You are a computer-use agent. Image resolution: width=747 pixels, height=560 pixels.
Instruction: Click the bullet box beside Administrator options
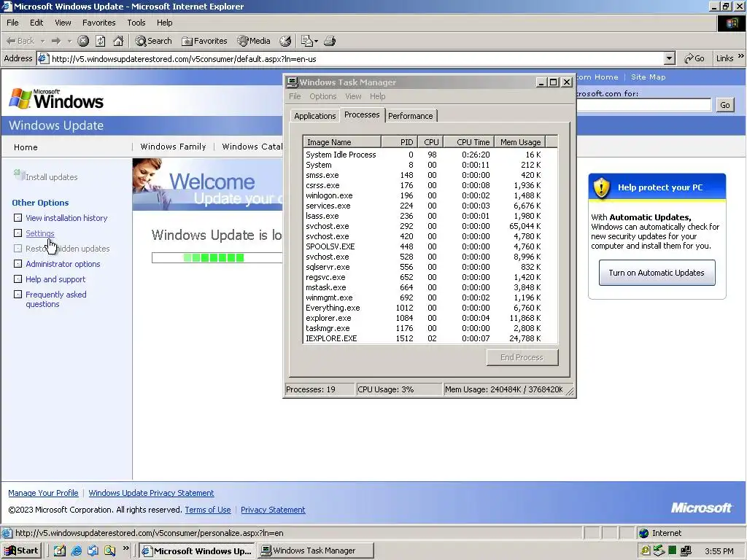(x=18, y=264)
